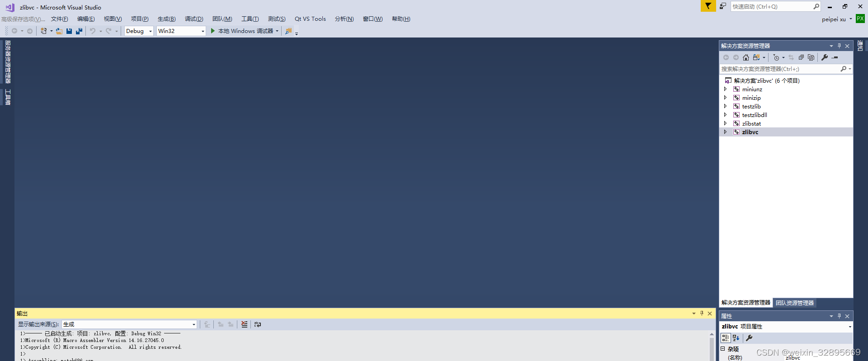Screen dimensions: 868x361
Task: Click the PX account avatar
Action: [x=860, y=19]
